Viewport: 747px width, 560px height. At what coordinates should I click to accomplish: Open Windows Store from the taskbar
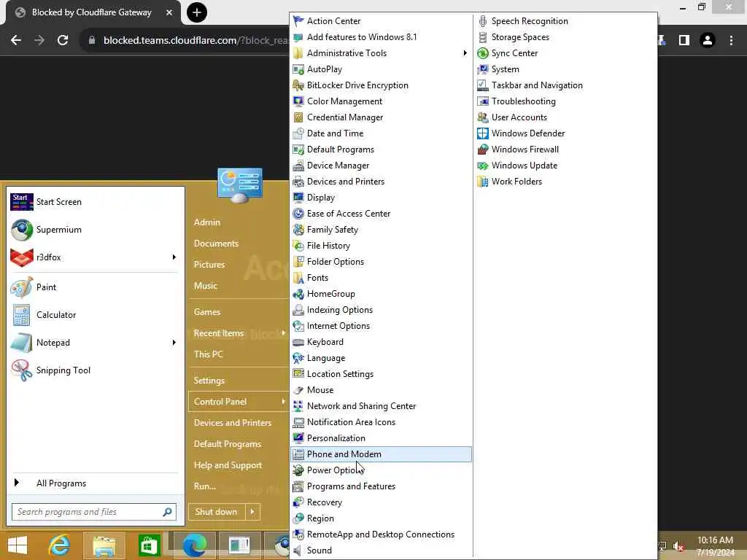(x=149, y=545)
